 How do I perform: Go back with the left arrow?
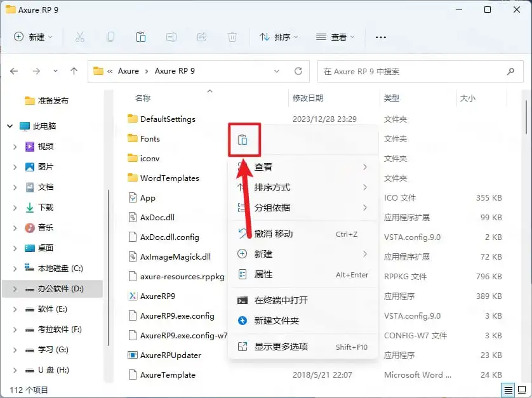(x=14, y=71)
